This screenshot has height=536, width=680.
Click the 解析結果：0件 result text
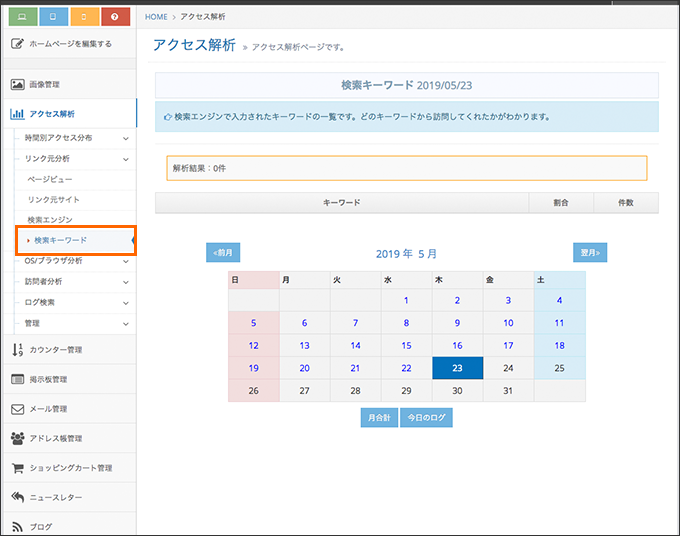[x=199, y=168]
